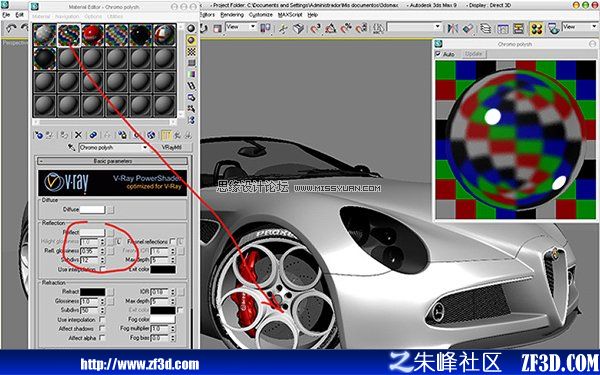This screenshot has height=375, width=600.
Task: Open the Rendering menu
Action: coord(232,15)
